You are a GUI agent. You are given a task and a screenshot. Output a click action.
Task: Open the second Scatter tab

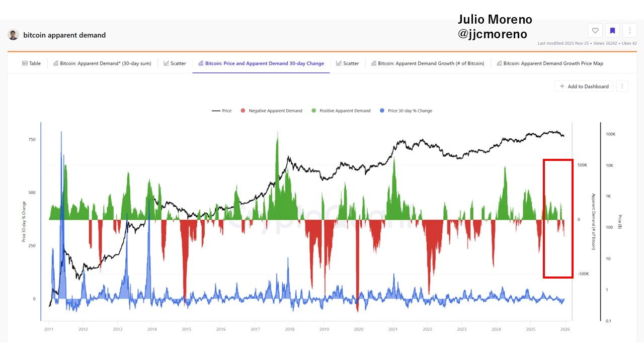click(x=348, y=63)
